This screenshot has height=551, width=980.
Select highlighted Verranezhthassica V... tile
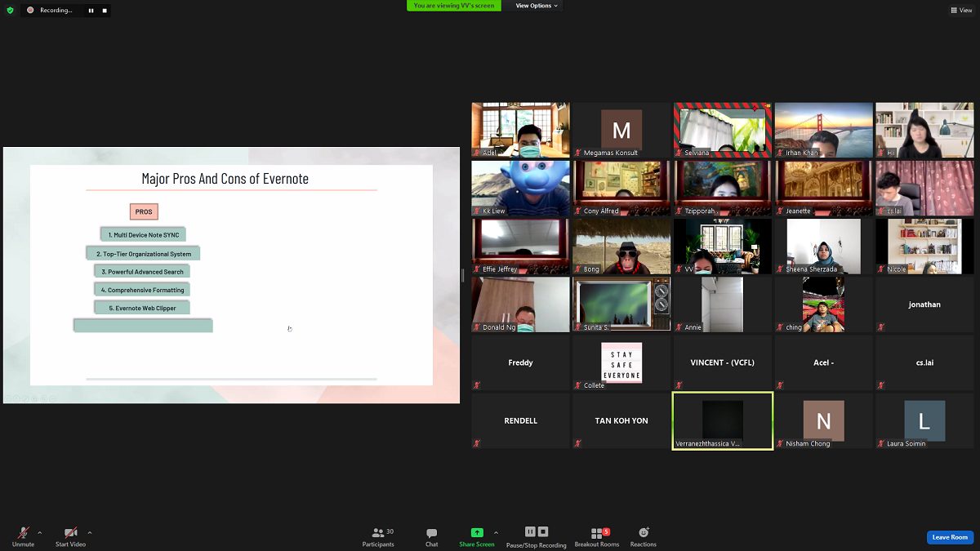pyautogui.click(x=723, y=420)
